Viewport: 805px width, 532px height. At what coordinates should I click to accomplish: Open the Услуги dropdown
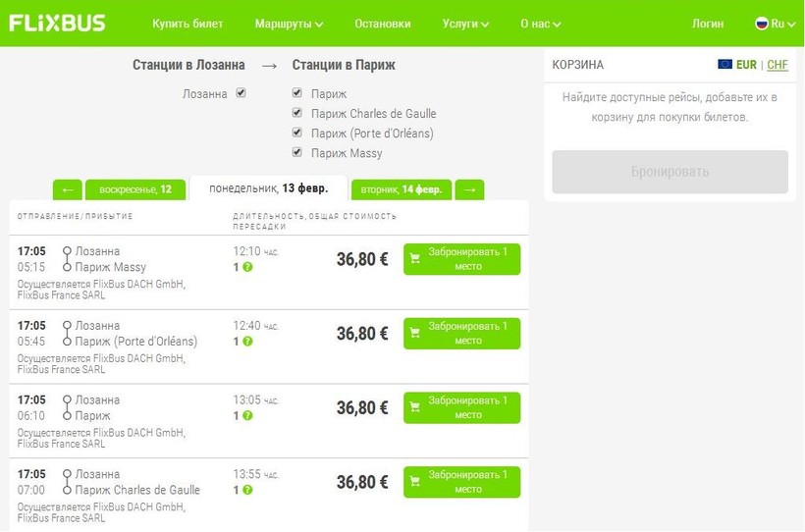465,24
